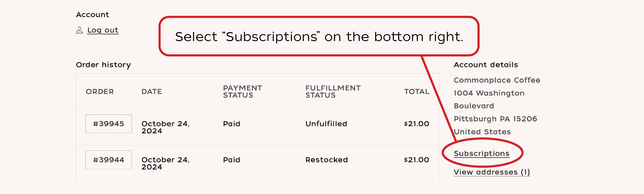Click the Commonplace Coffee account name

click(497, 80)
